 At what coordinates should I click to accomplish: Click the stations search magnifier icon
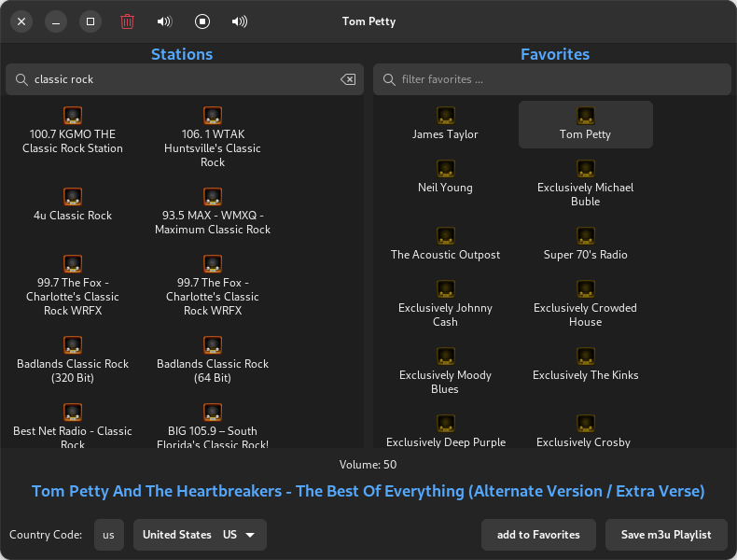pos(21,79)
